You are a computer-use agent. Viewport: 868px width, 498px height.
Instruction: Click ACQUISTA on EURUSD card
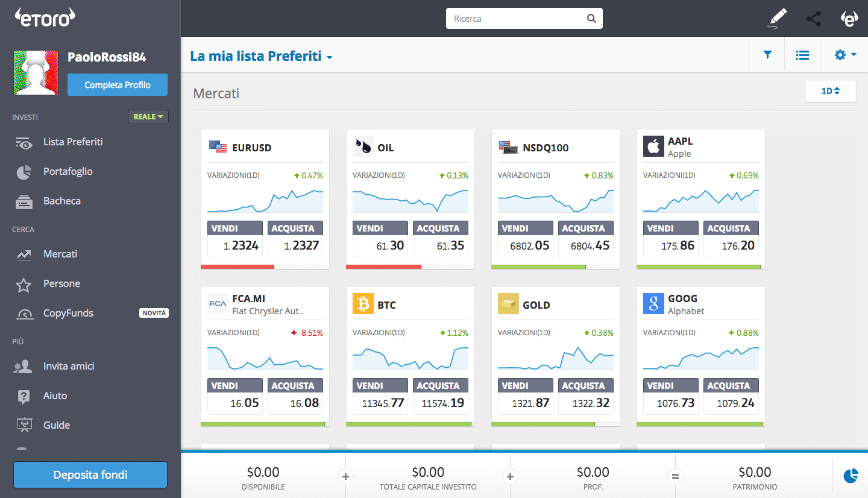295,239
